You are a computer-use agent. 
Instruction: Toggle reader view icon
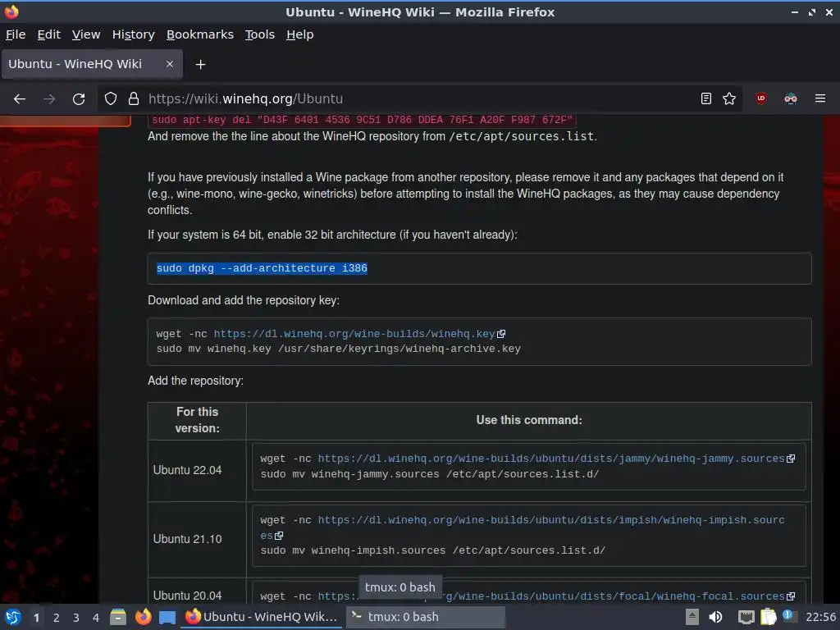(706, 98)
